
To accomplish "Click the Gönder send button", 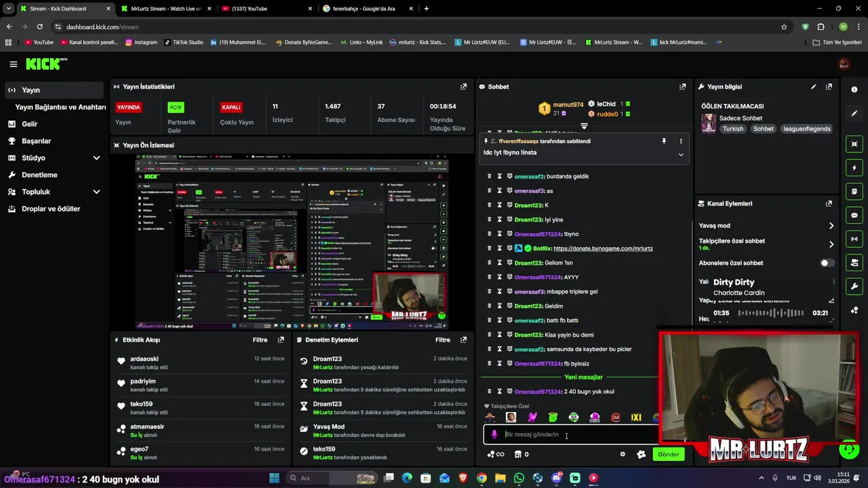I will click(x=669, y=454).
